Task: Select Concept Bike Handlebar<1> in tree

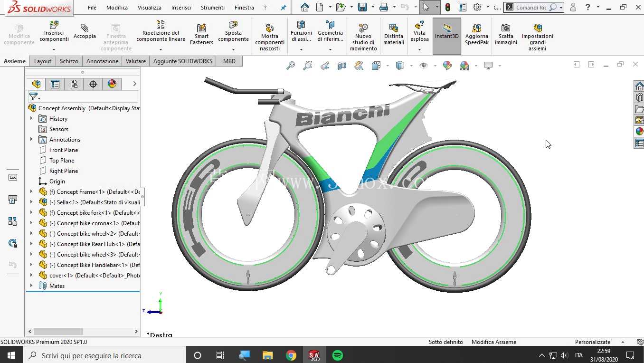Action: pos(89,265)
